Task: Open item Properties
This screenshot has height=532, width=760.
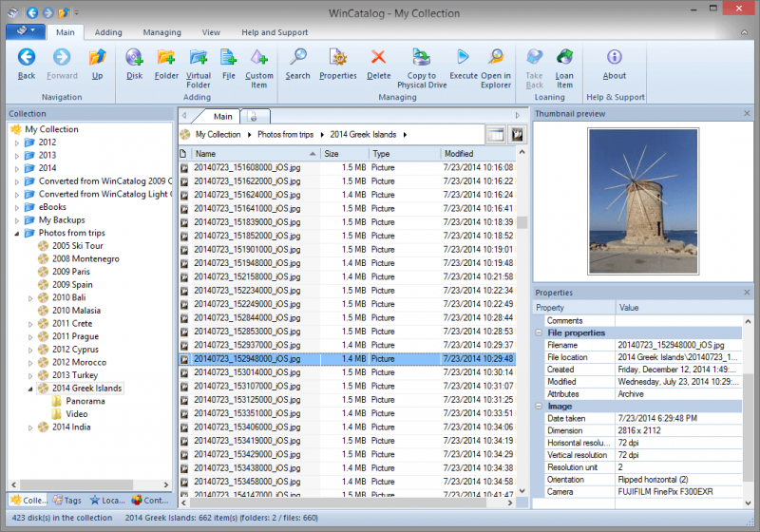Action: click(x=338, y=64)
